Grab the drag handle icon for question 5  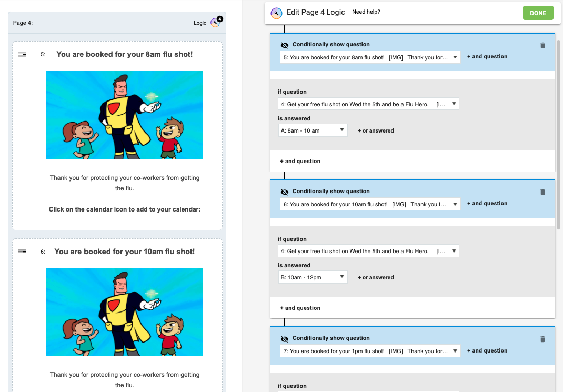click(22, 55)
